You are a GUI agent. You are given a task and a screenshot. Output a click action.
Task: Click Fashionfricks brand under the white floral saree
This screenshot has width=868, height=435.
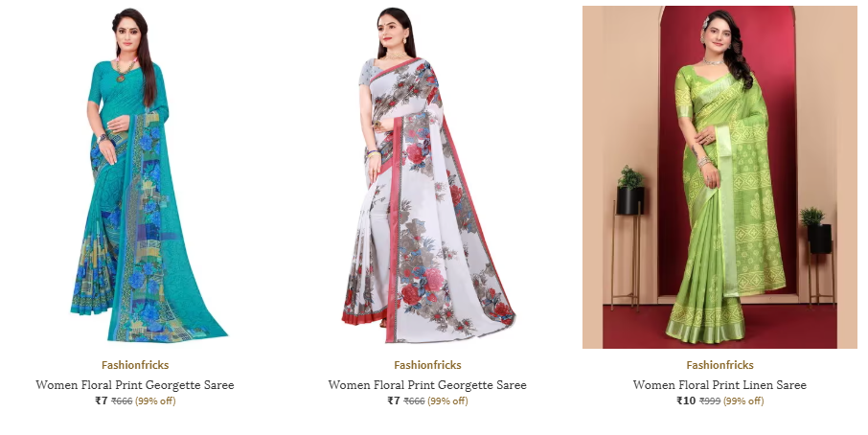coord(427,365)
